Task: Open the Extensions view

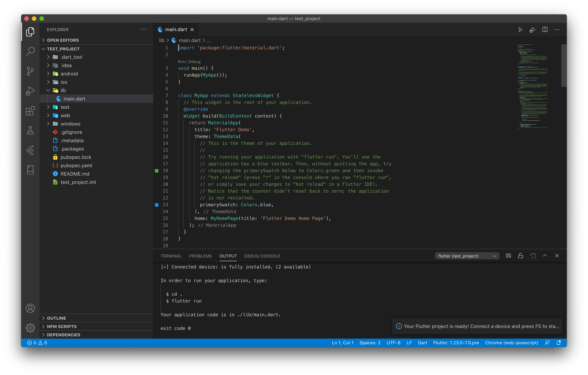Action: coord(30,111)
